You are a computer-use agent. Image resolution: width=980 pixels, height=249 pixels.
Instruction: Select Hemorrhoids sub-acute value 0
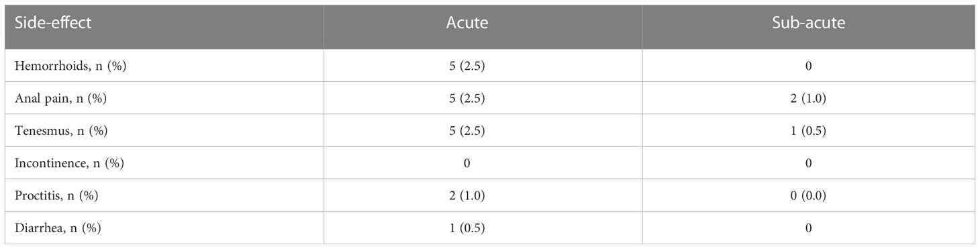coord(808,66)
